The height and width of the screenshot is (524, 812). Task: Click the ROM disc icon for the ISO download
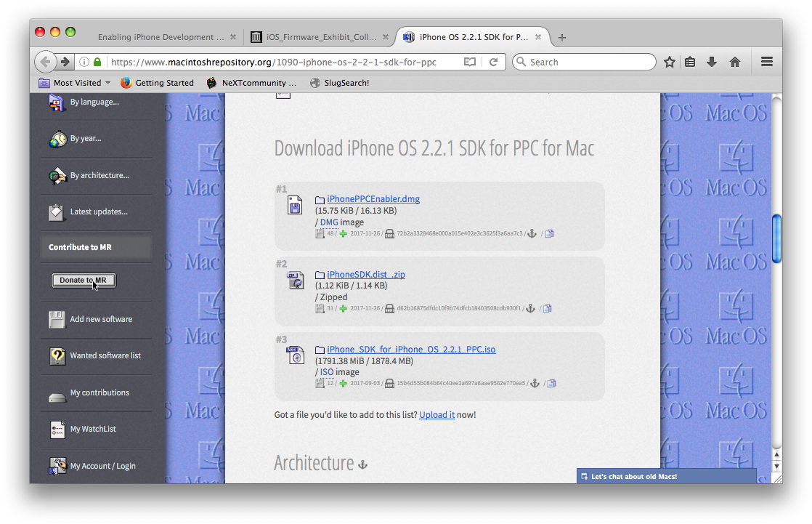(294, 355)
